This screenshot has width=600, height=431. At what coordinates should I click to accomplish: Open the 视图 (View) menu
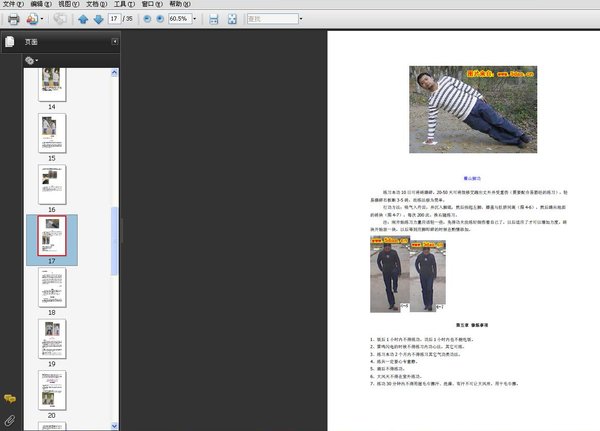click(69, 4)
